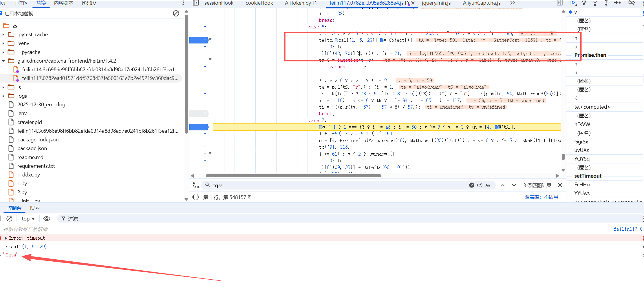Hide the file navigator sidebar

tap(196, 3)
